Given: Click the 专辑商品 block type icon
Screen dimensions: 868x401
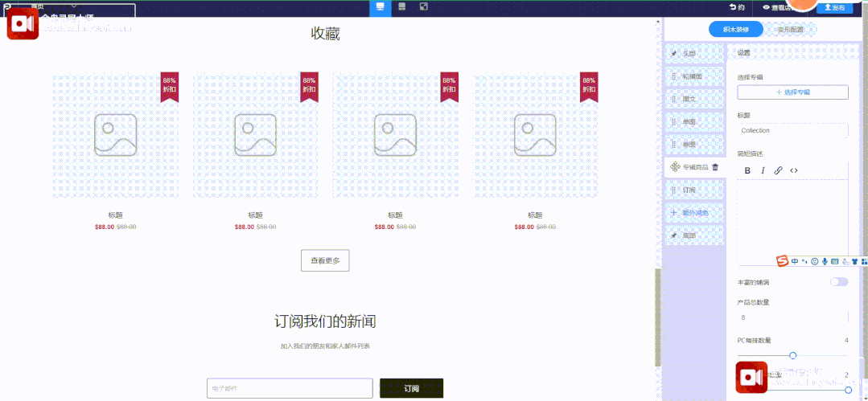Looking at the screenshot, I should pyautogui.click(x=674, y=167).
